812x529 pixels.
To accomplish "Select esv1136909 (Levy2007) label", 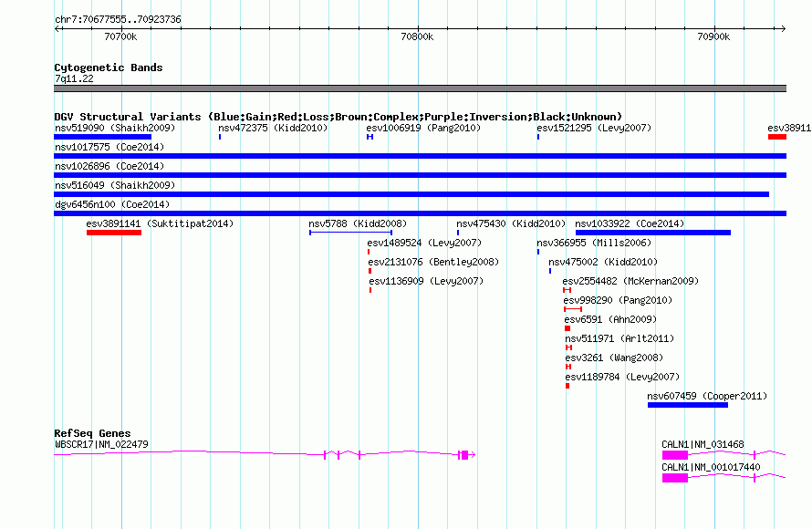I will pos(426,281).
